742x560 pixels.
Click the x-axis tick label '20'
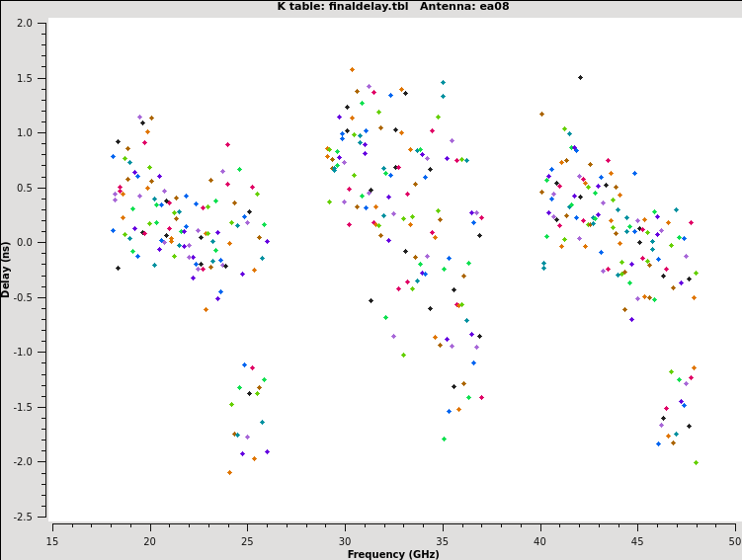(150, 540)
